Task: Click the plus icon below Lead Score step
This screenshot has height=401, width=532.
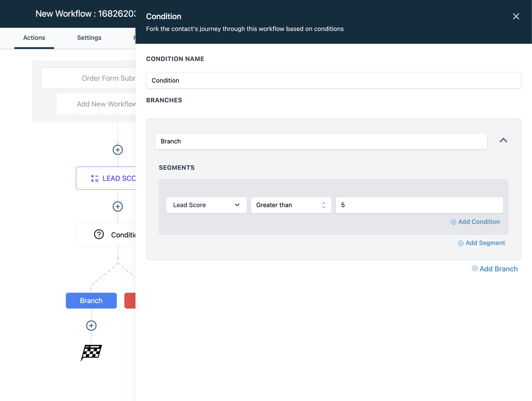Action: (118, 206)
